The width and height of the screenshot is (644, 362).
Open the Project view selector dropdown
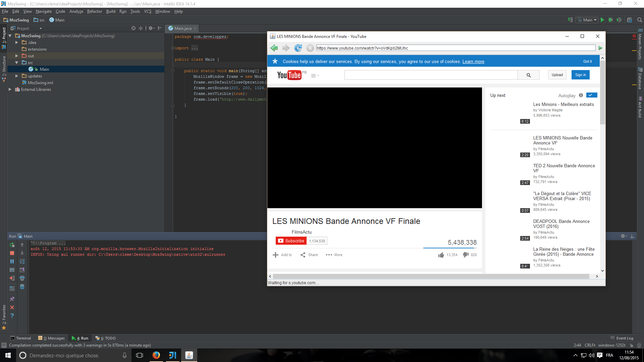point(26,28)
